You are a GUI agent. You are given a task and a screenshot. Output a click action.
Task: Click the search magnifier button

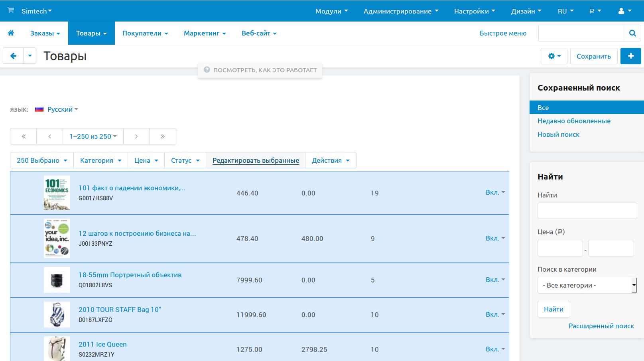pyautogui.click(x=632, y=33)
